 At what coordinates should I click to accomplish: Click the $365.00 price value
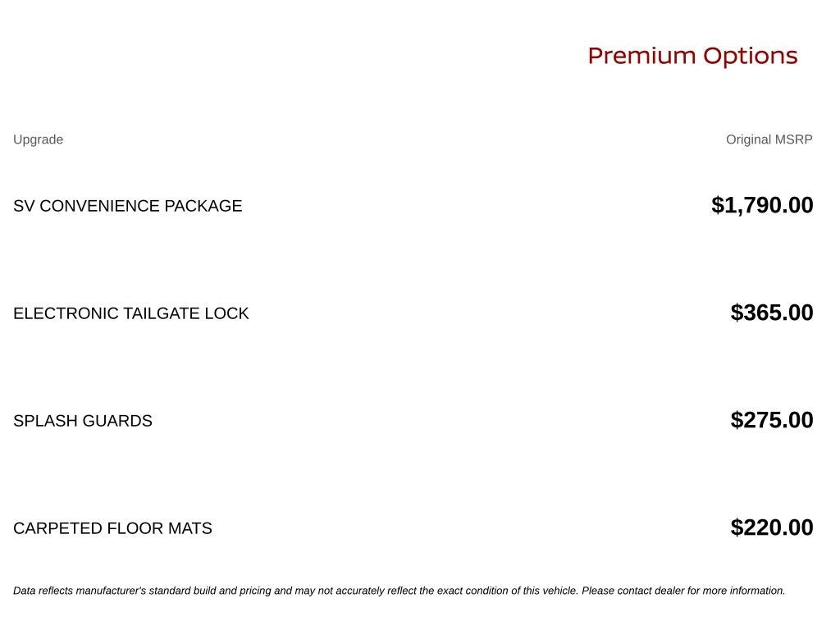click(x=771, y=313)
